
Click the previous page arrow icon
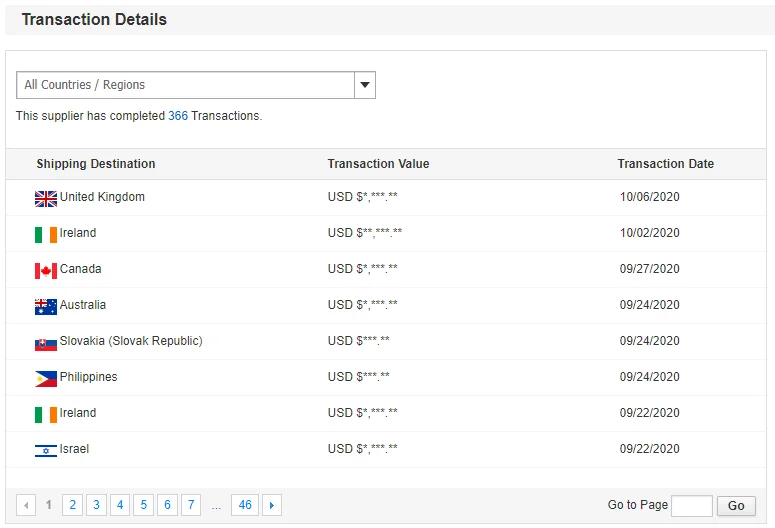26,506
